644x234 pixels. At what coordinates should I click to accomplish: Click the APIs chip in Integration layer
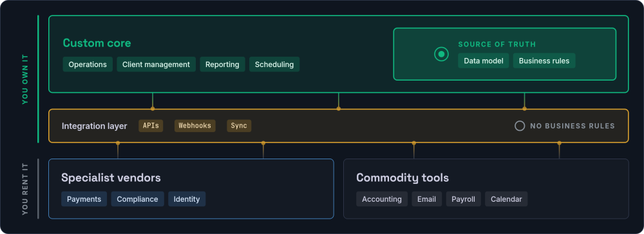pos(151,126)
